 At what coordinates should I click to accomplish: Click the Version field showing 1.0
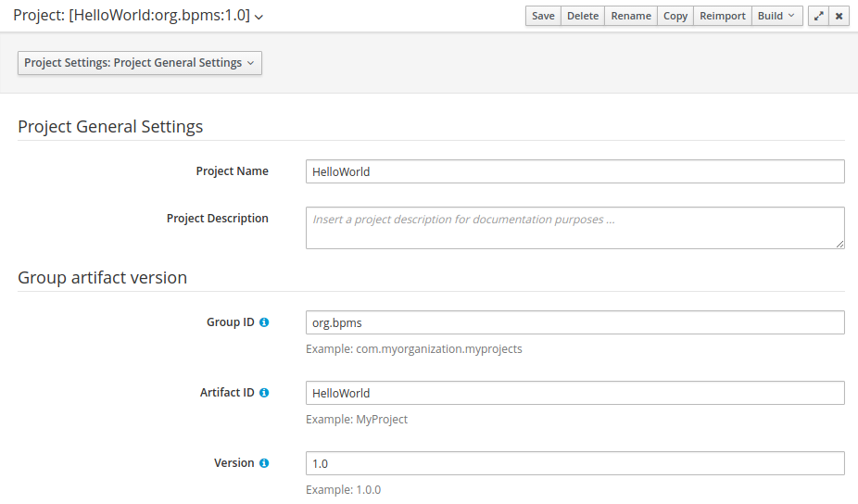[x=575, y=463]
